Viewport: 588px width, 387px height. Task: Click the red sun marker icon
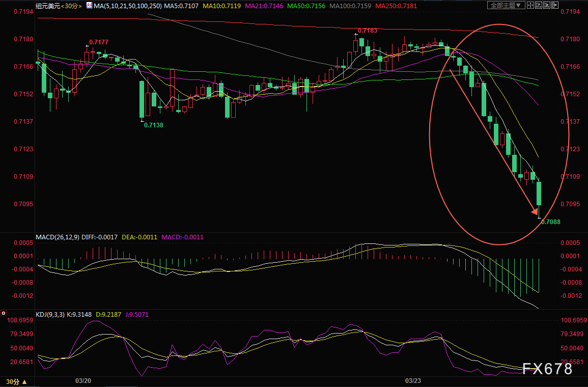(x=4, y=313)
